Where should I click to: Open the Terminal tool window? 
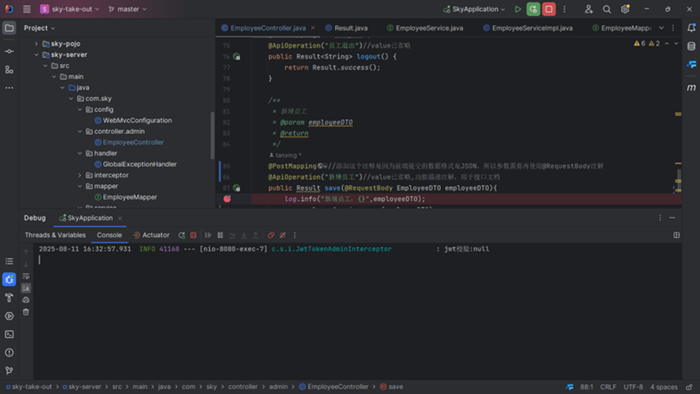9,334
